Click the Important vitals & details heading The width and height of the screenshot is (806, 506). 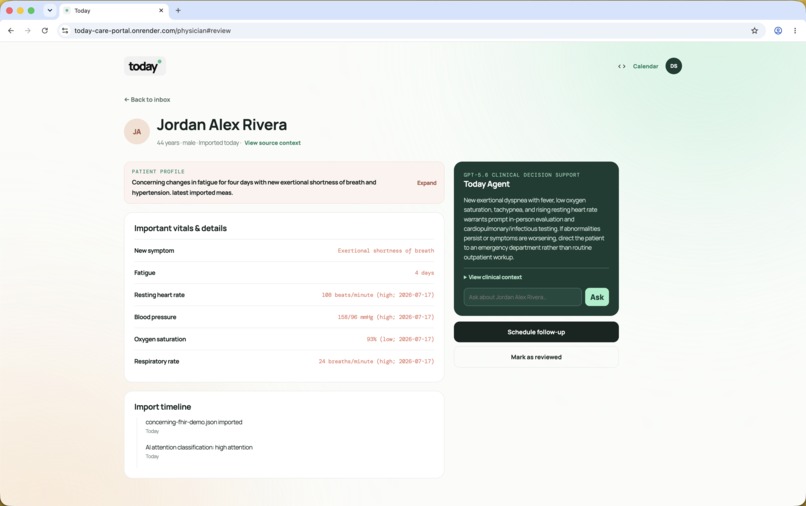tap(180, 228)
